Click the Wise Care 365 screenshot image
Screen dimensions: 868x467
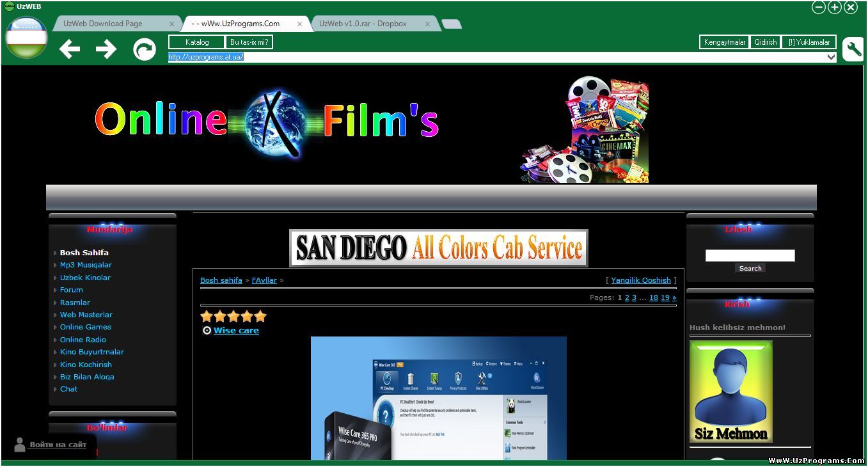click(439, 398)
